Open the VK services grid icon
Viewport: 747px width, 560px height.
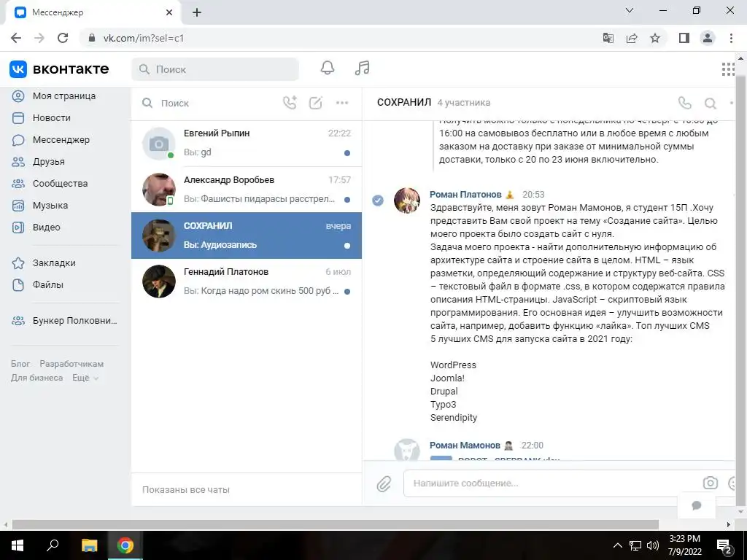pyautogui.click(x=728, y=69)
